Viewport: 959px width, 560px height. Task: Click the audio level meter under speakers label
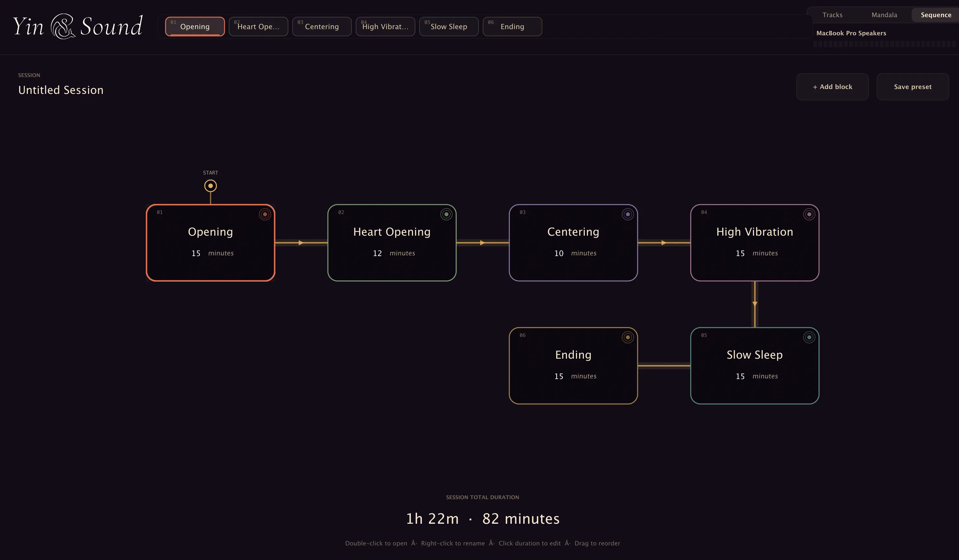[884, 44]
